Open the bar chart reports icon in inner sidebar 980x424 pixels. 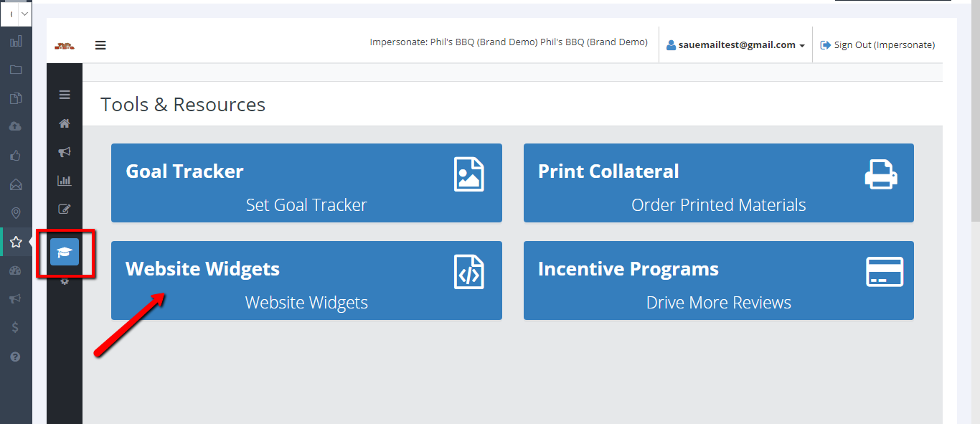[65, 181]
